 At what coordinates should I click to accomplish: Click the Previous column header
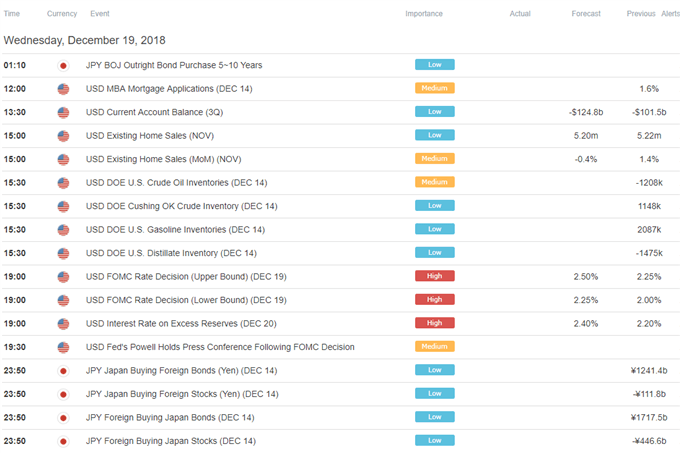[x=641, y=13]
